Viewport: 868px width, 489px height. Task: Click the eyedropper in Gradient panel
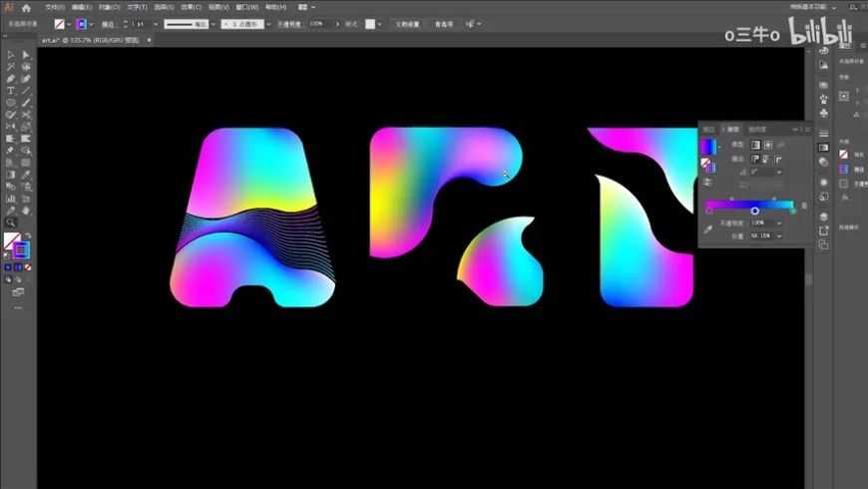(707, 229)
